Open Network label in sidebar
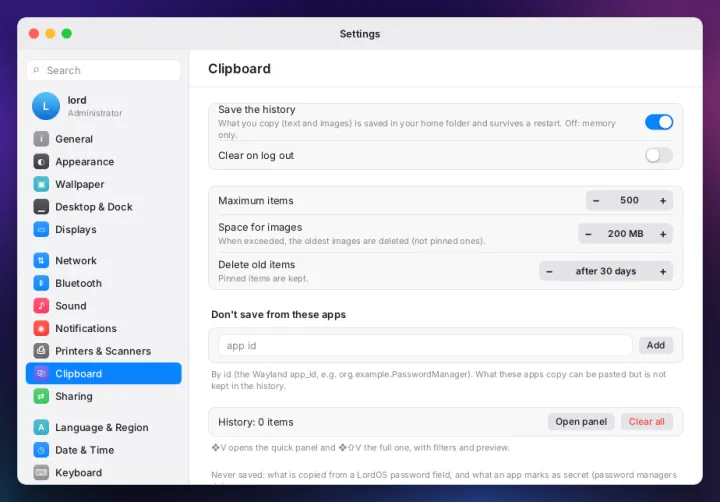The width and height of the screenshot is (720, 502). (76, 260)
